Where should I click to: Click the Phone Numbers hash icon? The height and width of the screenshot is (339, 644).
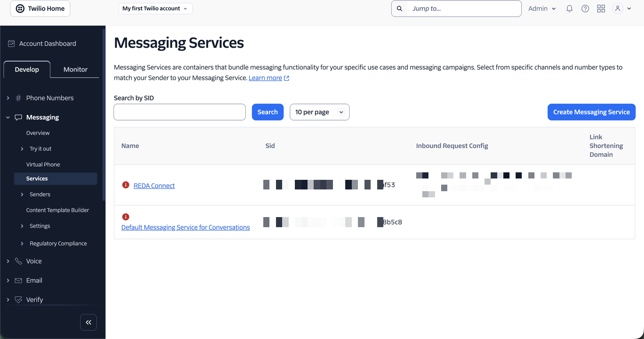pyautogui.click(x=18, y=98)
